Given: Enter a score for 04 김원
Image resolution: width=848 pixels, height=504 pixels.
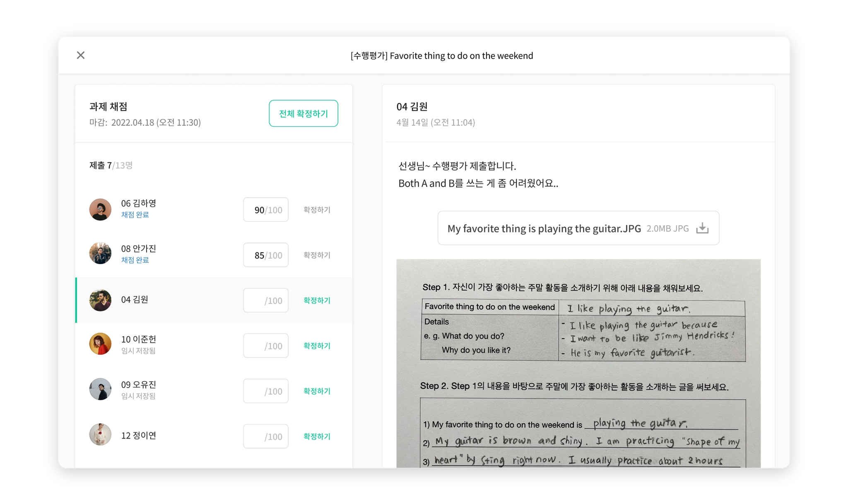Looking at the screenshot, I should tap(265, 300).
